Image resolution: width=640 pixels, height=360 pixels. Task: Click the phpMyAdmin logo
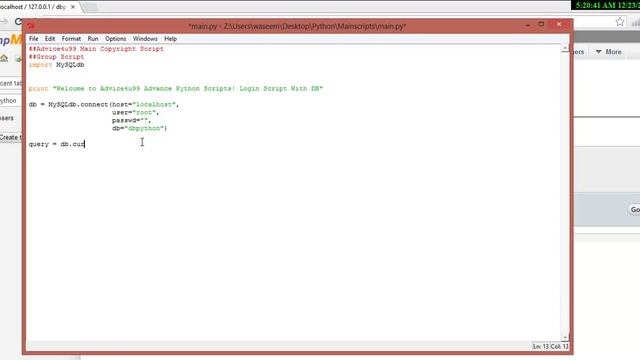coord(11,40)
